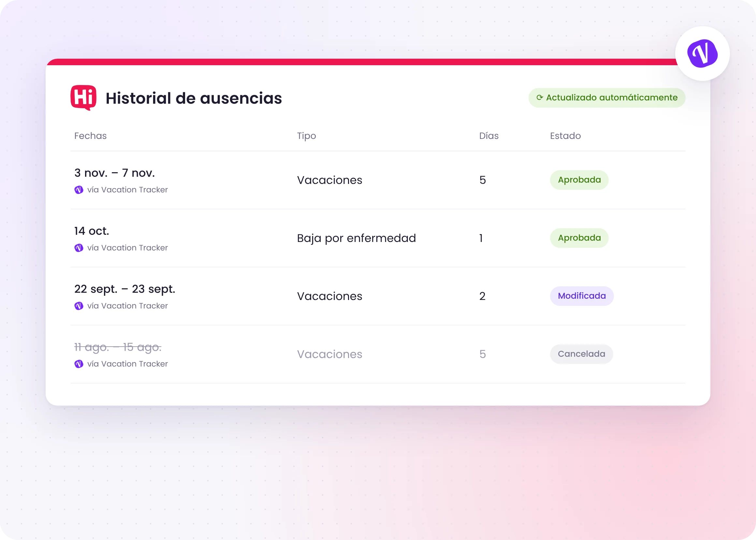756x540 pixels.
Task: Click the Baja por enfermedad type
Action: coord(356,238)
